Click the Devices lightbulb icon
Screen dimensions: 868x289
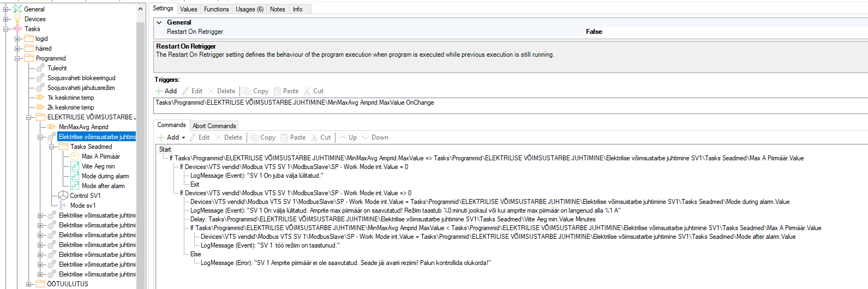[x=17, y=19]
